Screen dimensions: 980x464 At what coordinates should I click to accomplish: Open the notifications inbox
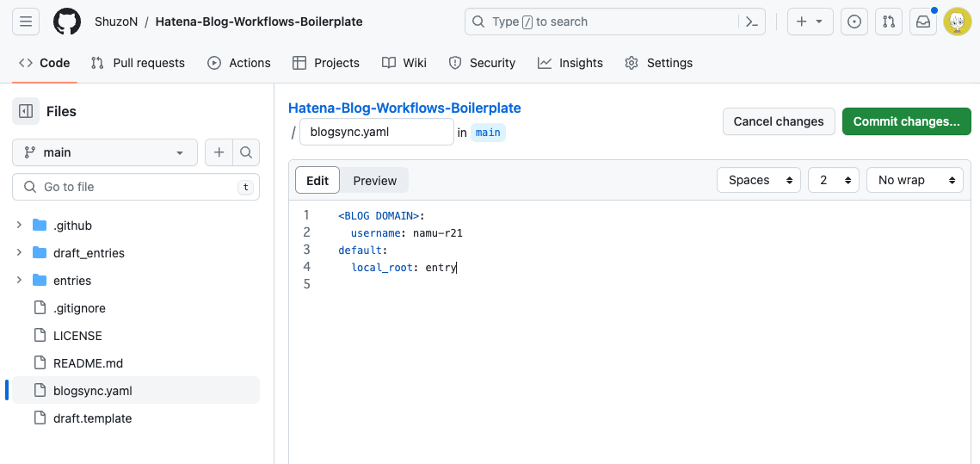(923, 22)
